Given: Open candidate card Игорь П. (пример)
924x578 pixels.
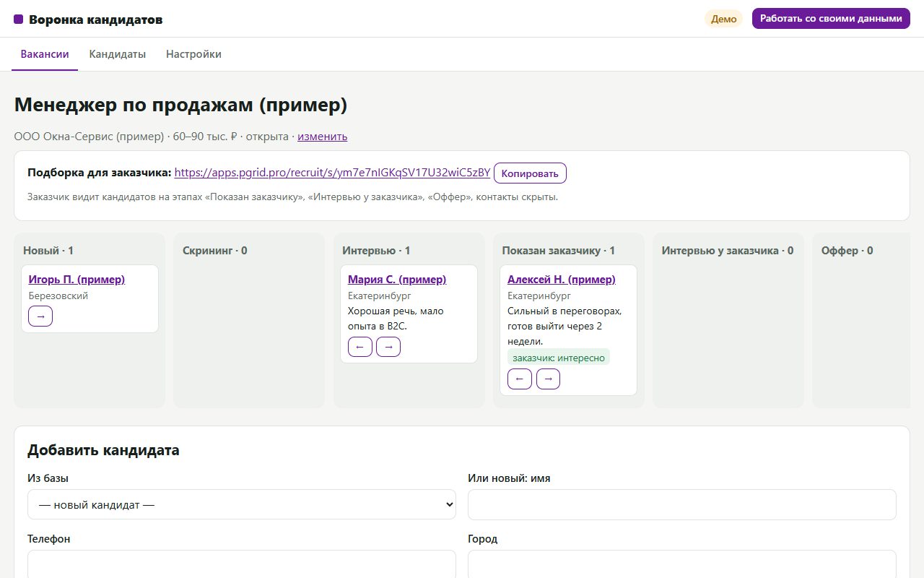Looking at the screenshot, I should [x=77, y=279].
